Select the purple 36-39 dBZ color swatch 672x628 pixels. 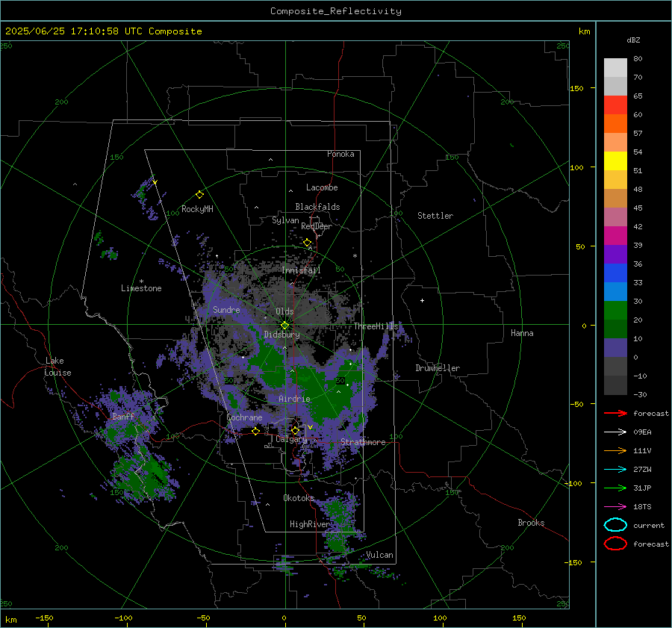pos(615,254)
